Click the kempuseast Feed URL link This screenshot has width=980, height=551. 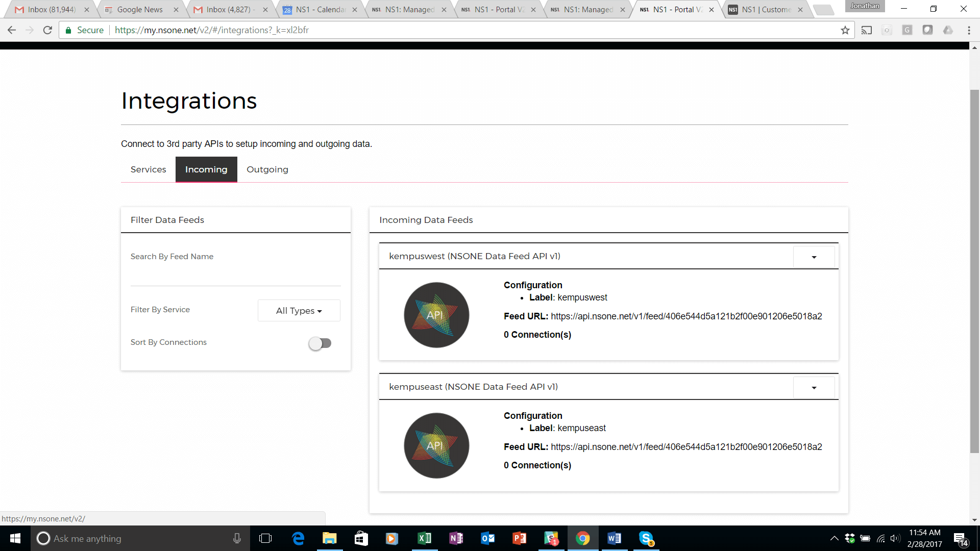[x=686, y=447]
